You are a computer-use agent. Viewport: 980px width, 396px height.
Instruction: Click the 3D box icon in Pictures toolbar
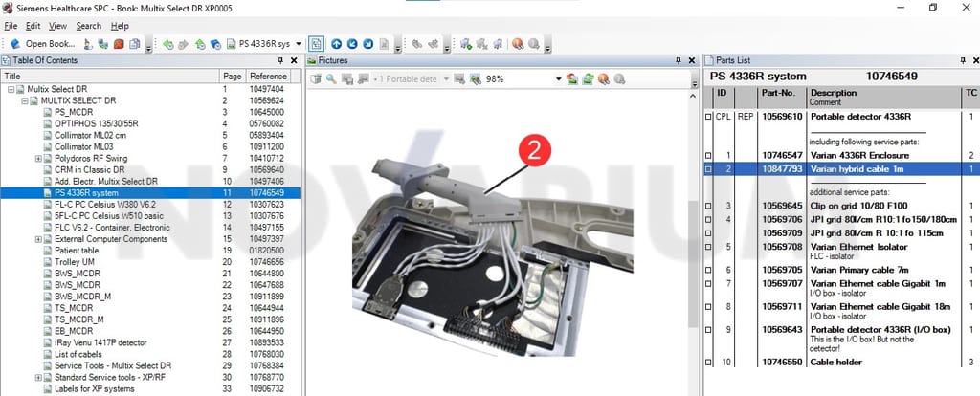(316, 79)
